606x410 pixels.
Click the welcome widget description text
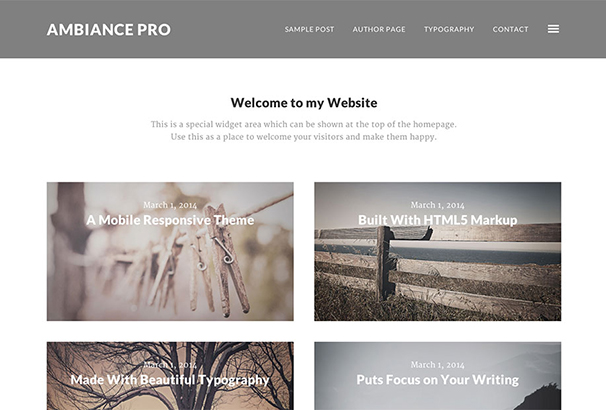304,131
